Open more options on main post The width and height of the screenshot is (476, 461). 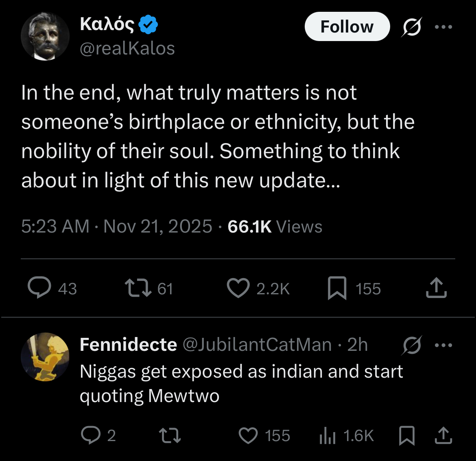pos(443,27)
